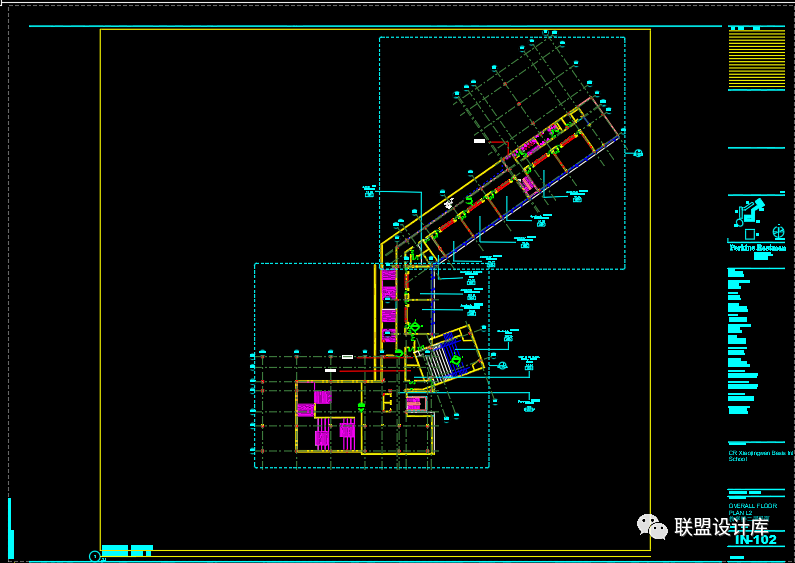The image size is (795, 563).
Task: Select the yellow revision table lines
Action: click(757, 59)
